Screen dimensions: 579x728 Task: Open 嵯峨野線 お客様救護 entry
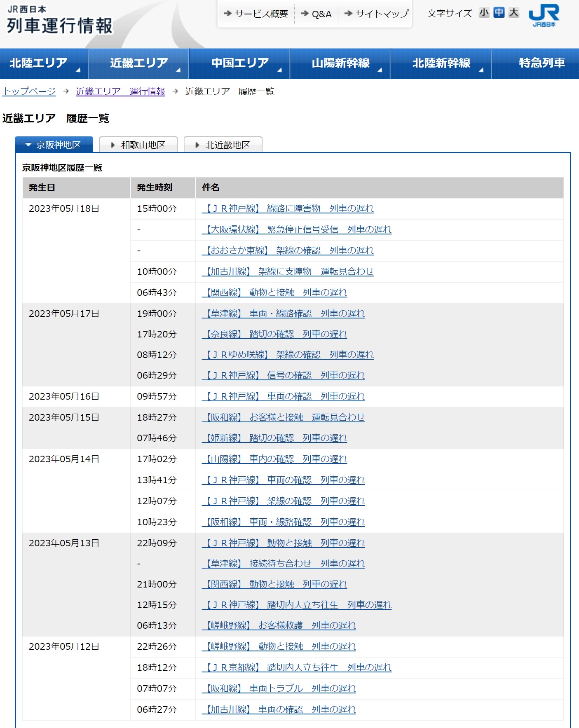tap(279, 625)
